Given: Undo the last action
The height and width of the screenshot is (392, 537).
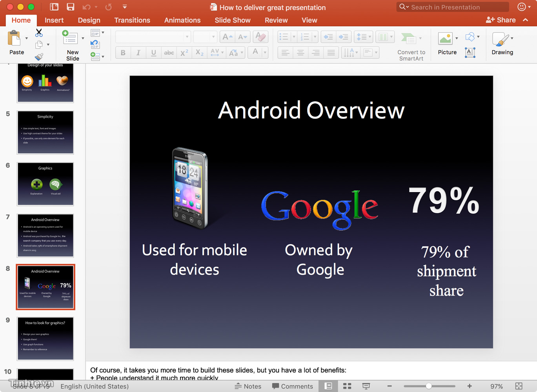Looking at the screenshot, I should point(87,7).
